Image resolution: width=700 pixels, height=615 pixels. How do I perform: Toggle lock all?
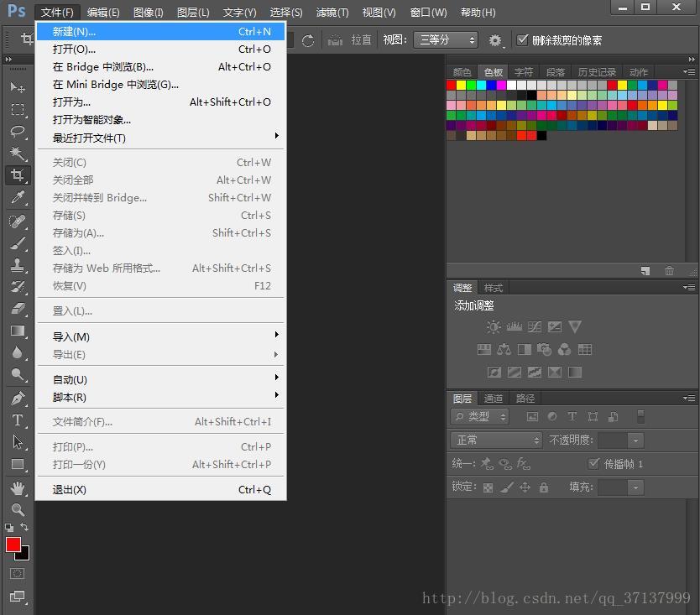[543, 487]
